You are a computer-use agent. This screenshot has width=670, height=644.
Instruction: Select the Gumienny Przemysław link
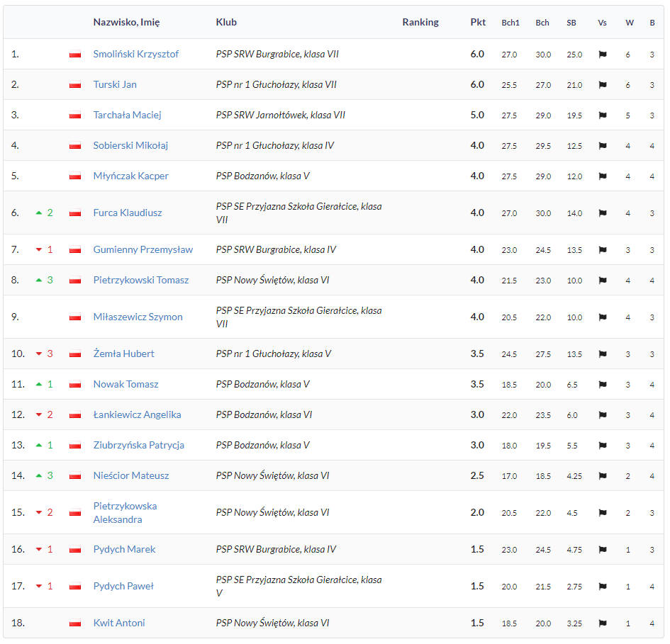[x=143, y=249]
